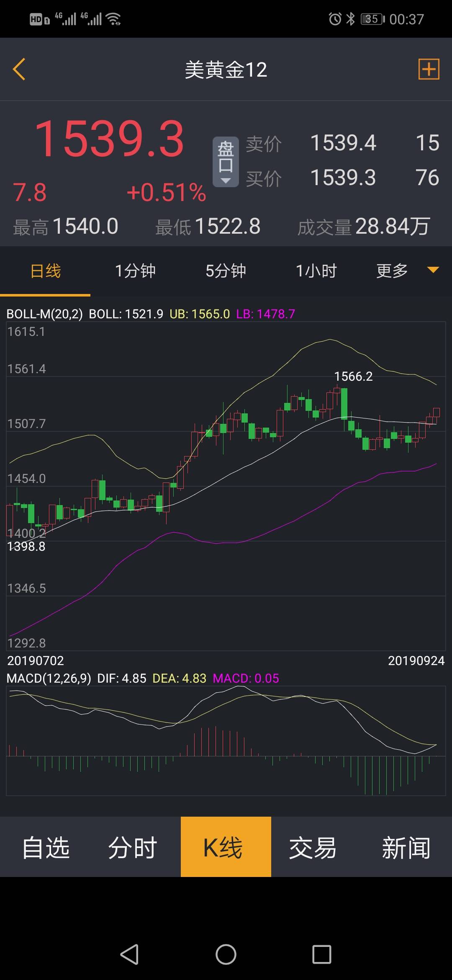
Task: Tap the 美黄金12 title
Action: coord(226,70)
